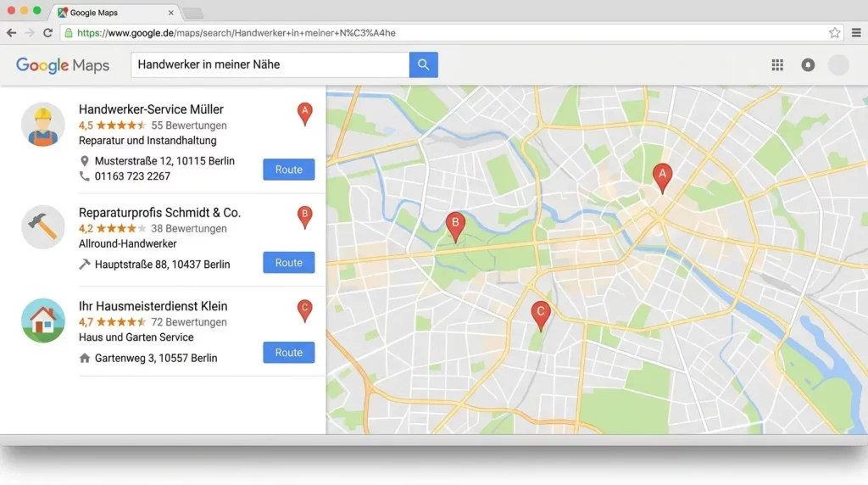Open the Handwerker-Service Müller title
Viewport: 868px width, 485px height.
151,109
